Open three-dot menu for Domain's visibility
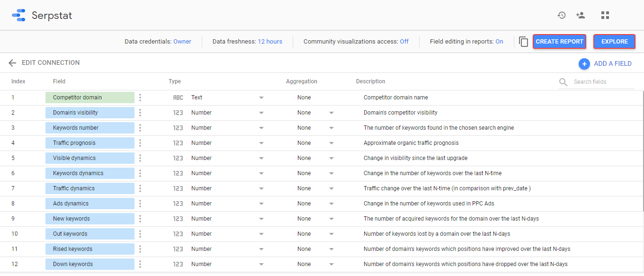The height and width of the screenshot is (276, 644). 140,113
